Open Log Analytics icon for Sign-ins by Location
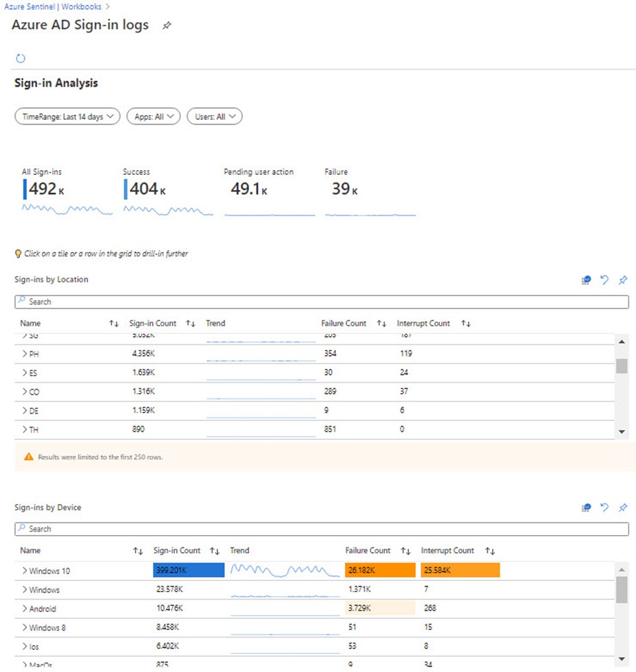Image resolution: width=636 pixels, height=672 pixels. pyautogui.click(x=586, y=280)
